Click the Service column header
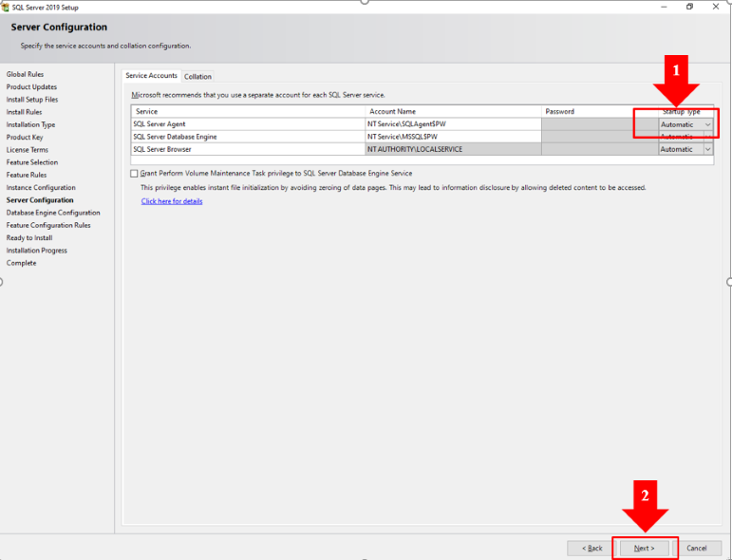This screenshot has width=732, height=560. coord(248,112)
